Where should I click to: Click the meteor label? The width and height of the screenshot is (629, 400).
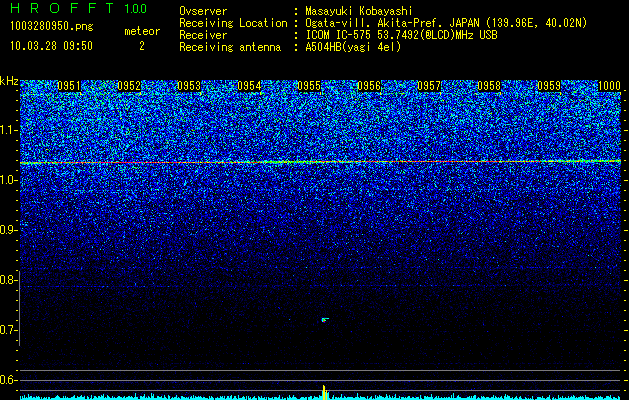142,31
